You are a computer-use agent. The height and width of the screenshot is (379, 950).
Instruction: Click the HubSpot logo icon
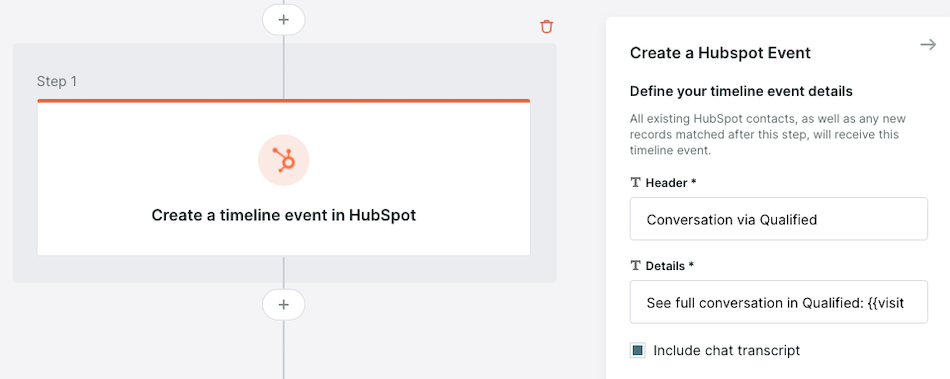click(284, 160)
